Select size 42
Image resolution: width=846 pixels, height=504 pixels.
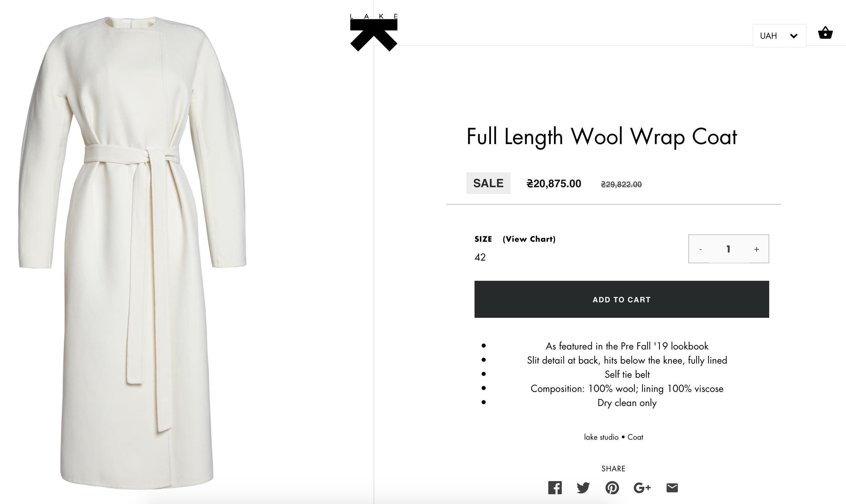point(480,258)
